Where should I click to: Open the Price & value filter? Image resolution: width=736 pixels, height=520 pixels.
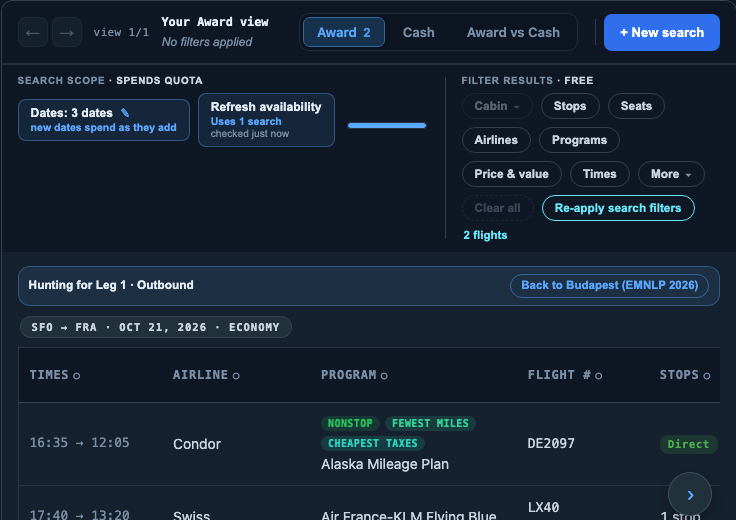512,174
